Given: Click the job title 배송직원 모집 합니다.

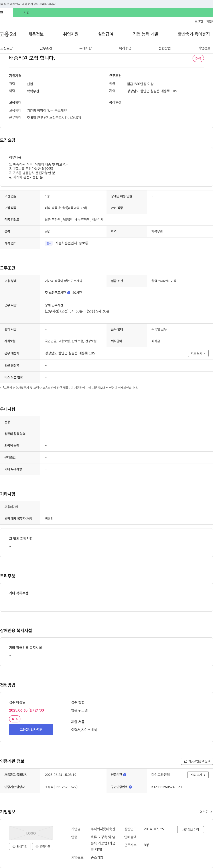Looking at the screenshot, I should point(32,58).
